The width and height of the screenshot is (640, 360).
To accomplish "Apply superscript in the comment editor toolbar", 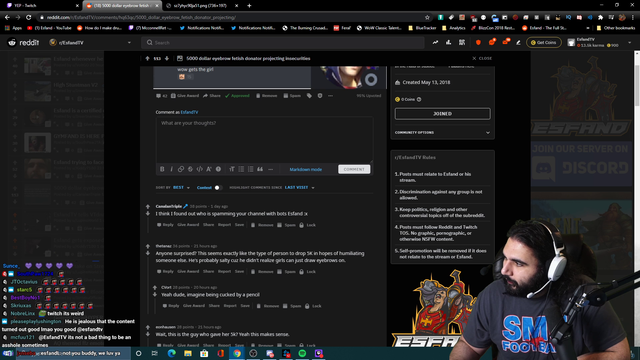I will pos(209,169).
